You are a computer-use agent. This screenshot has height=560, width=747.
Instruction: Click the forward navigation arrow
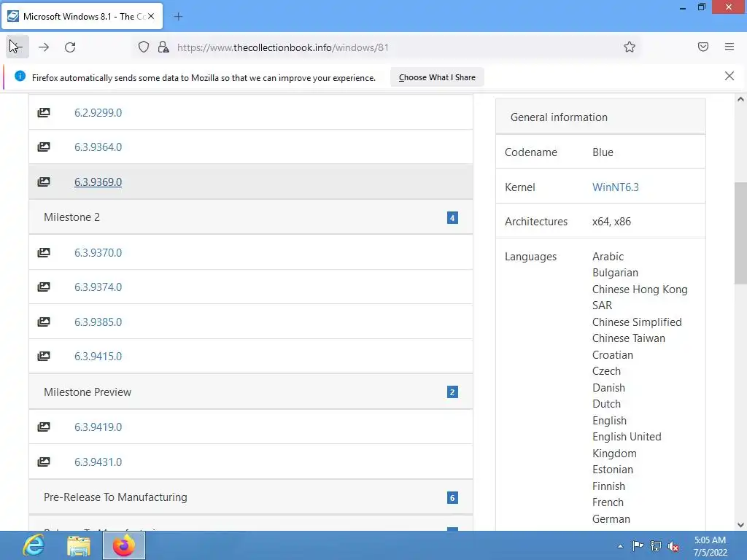point(44,47)
